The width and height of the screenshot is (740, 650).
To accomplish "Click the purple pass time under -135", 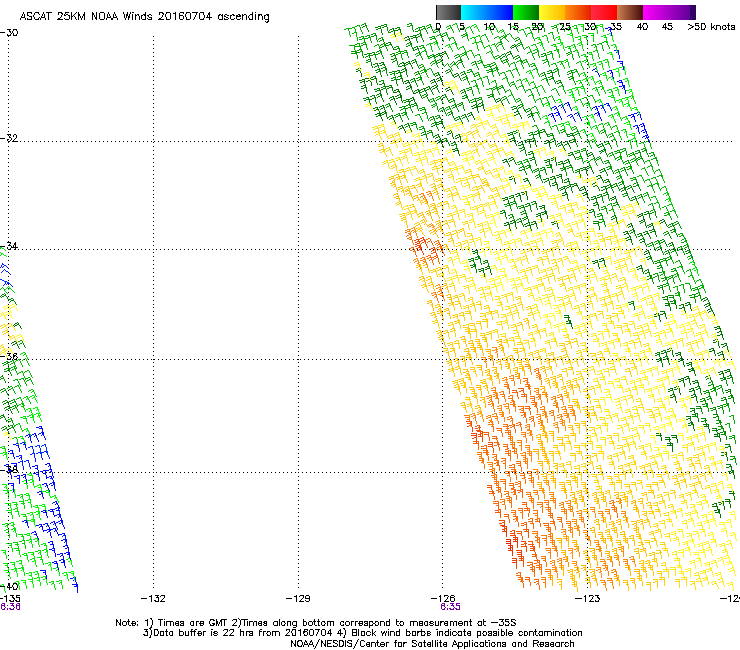I will (x=10, y=607).
